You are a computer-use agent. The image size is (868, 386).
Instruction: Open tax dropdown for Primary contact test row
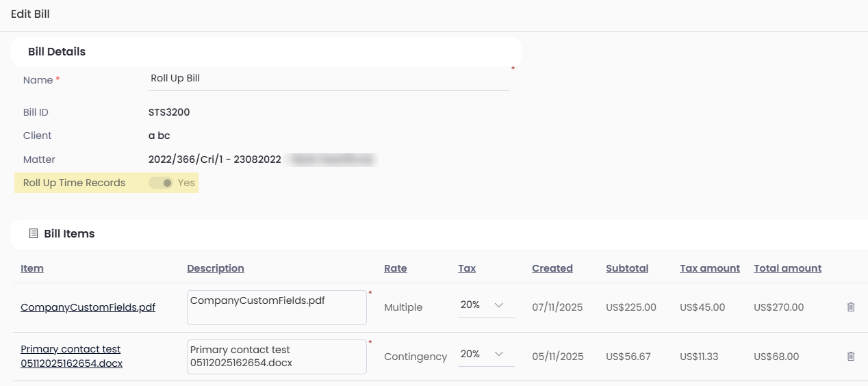coord(486,355)
